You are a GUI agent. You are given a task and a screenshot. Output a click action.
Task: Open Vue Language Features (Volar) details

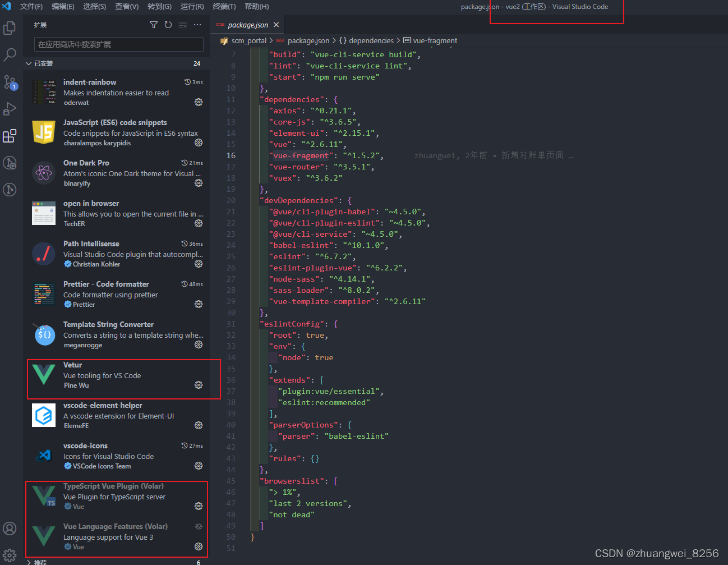(x=117, y=536)
